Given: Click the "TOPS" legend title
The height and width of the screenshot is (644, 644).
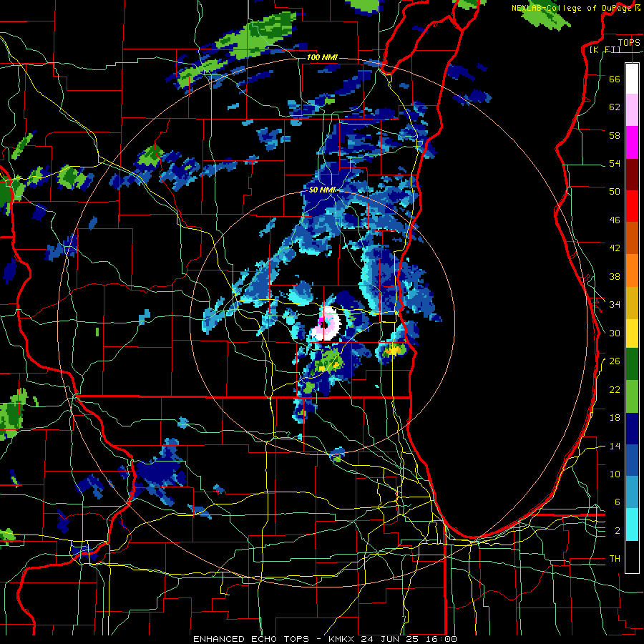Looking at the screenshot, I should [x=629, y=42].
